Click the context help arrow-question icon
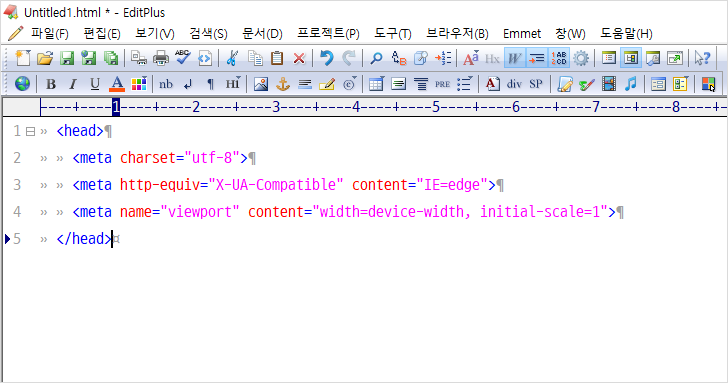This screenshot has width=728, height=383. [702, 58]
